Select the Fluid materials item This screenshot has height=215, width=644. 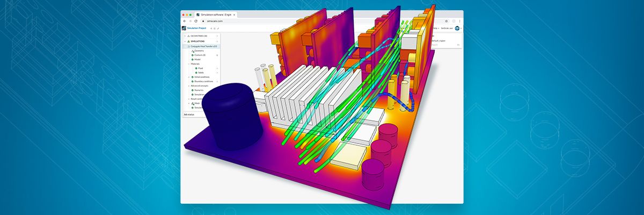click(200, 68)
